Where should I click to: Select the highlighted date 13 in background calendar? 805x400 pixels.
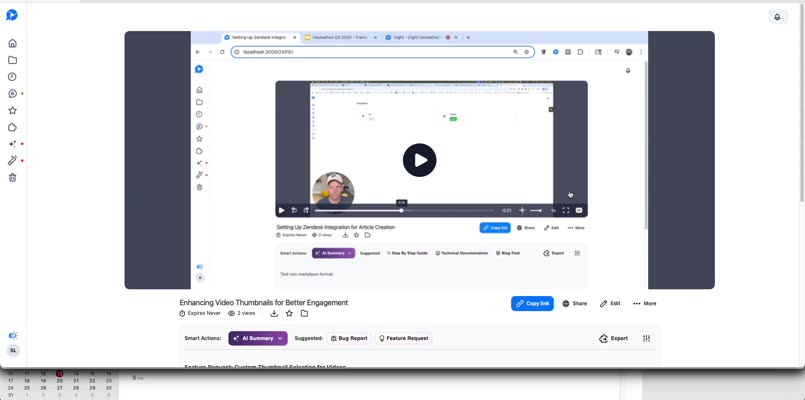tap(60, 374)
